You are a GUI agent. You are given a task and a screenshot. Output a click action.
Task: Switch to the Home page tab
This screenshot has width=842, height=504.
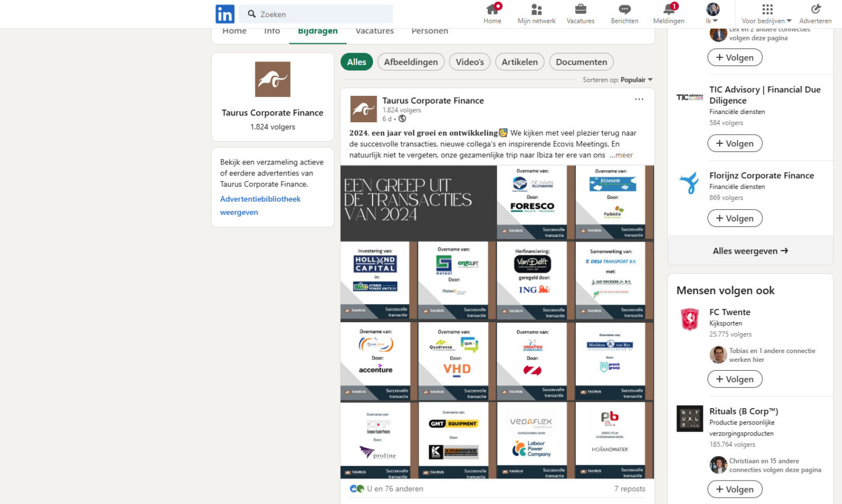pyautogui.click(x=234, y=32)
